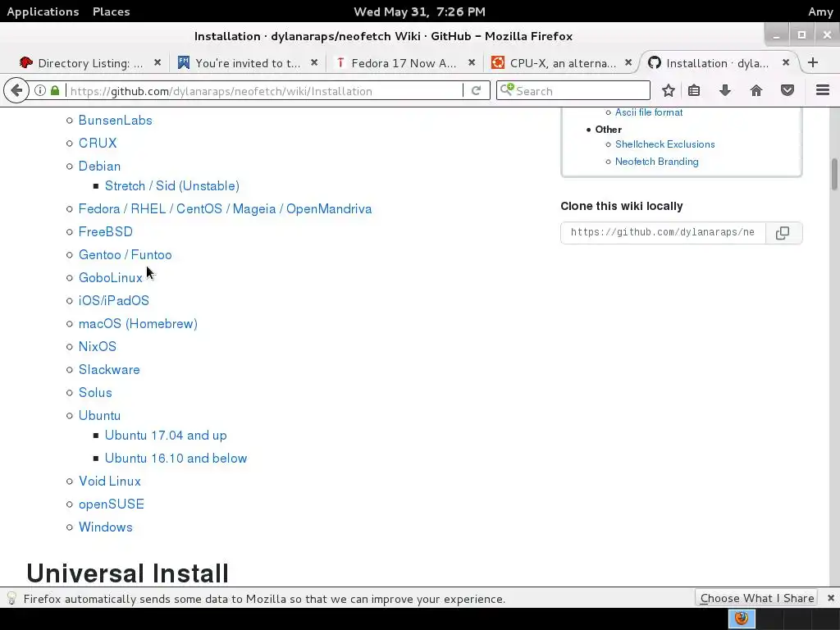Viewport: 840px width, 630px height.
Task: Click the lightbulb icon in notification bar
Action: pos(11,598)
